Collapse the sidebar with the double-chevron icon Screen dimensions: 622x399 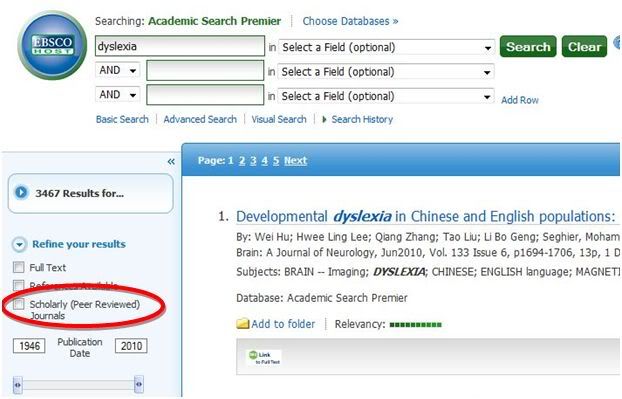pyautogui.click(x=171, y=161)
